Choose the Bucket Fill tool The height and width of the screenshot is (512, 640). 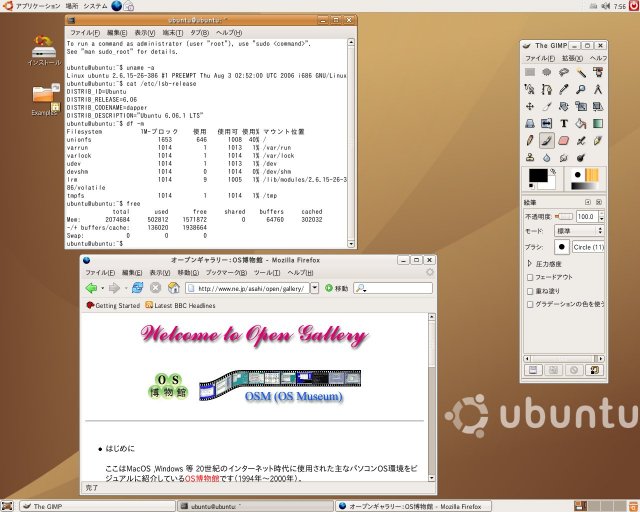point(581,123)
